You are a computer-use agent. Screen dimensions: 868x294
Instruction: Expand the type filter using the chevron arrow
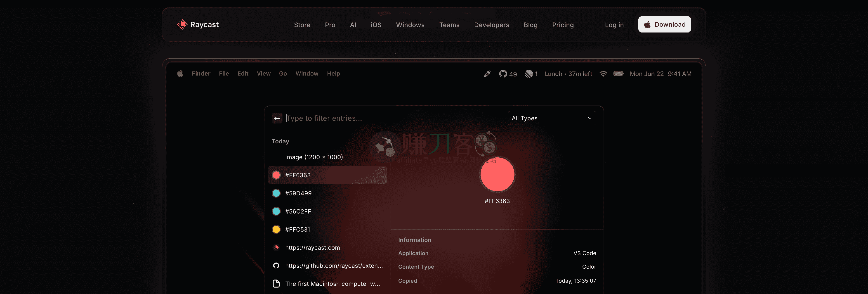[589, 118]
